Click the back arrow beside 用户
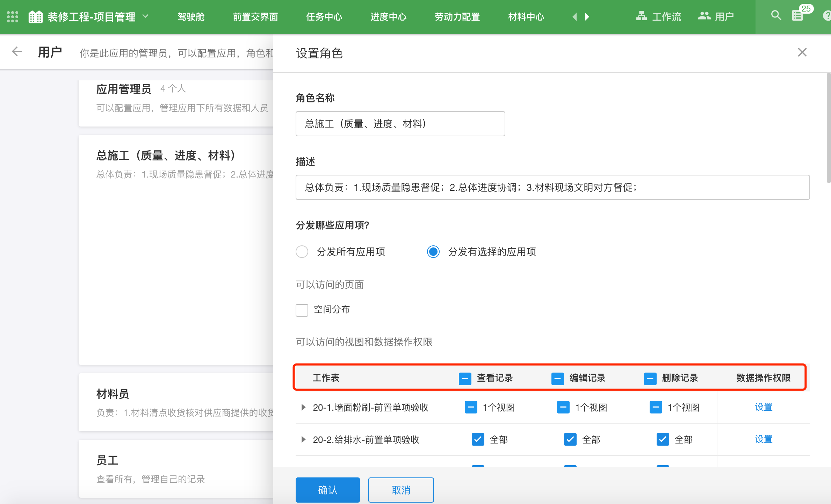Screen dimensions: 831x504 16,52
